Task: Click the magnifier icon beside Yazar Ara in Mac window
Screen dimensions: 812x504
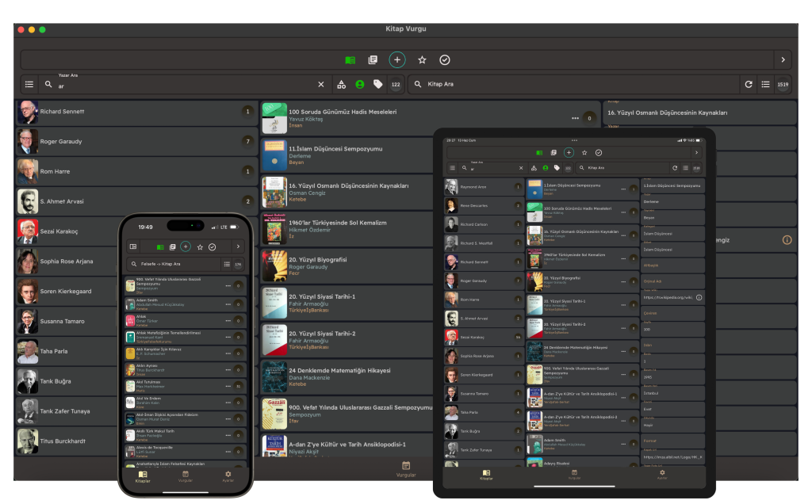Action: (x=48, y=84)
